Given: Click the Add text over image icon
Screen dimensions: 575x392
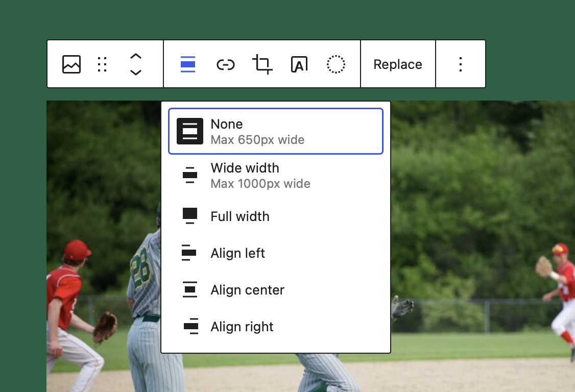Looking at the screenshot, I should (299, 64).
